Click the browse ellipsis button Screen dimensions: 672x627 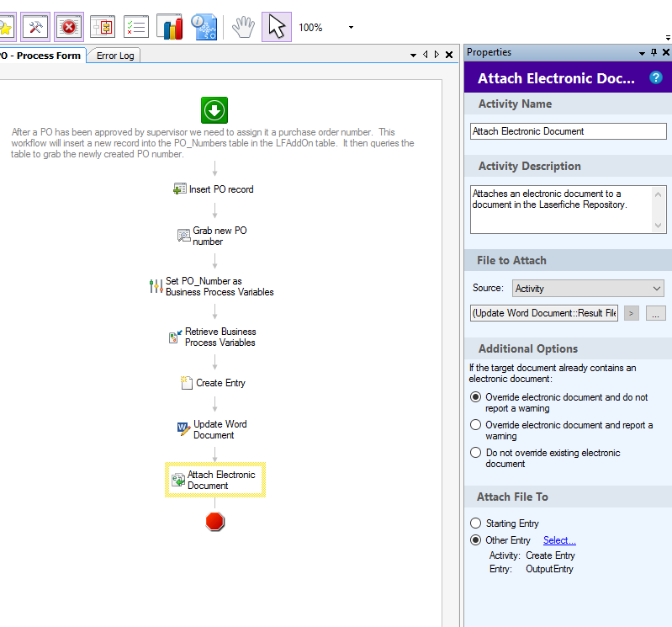[x=655, y=313]
